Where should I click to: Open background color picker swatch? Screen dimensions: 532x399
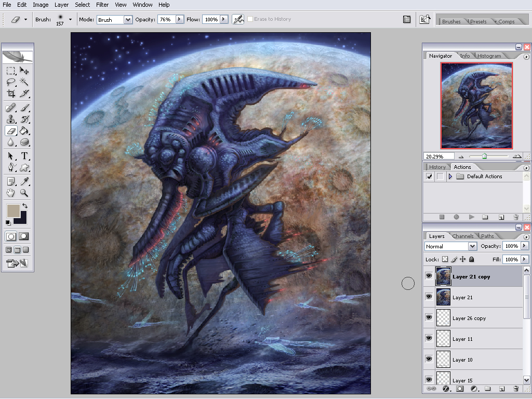click(x=22, y=220)
